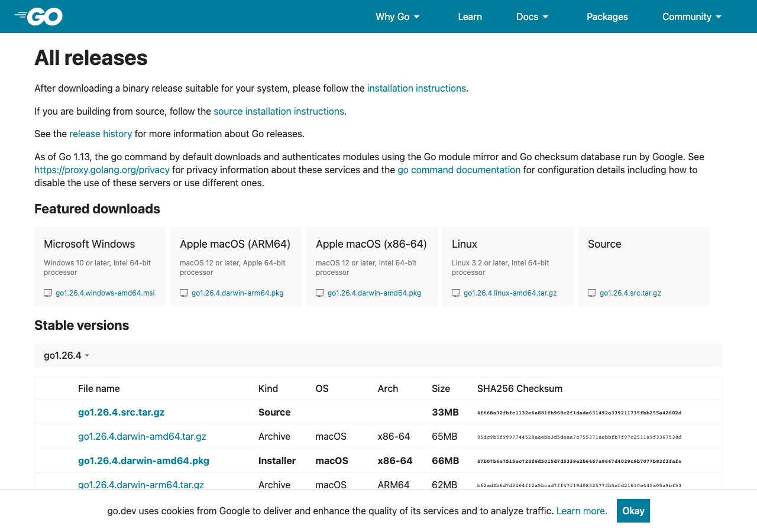Go to the Learn page

pos(470,17)
